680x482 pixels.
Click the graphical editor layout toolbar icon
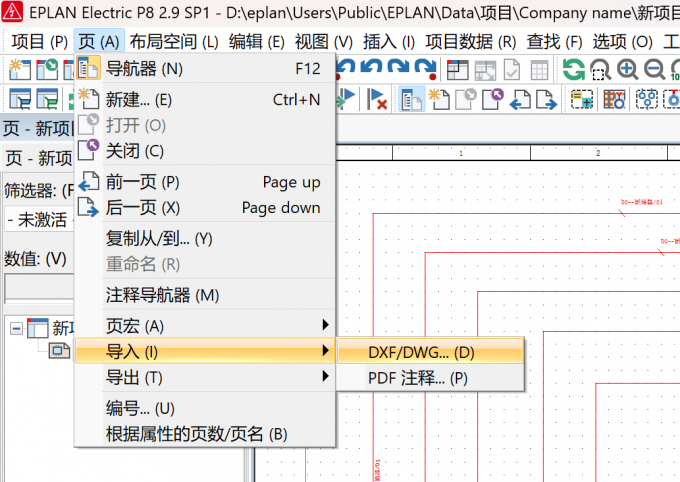coord(458,69)
